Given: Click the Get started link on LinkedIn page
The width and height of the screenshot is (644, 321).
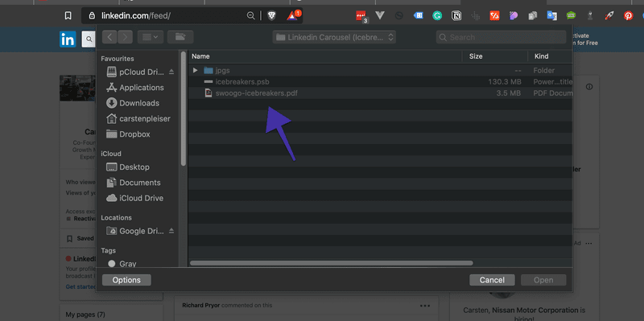Looking at the screenshot, I should pos(81,286).
